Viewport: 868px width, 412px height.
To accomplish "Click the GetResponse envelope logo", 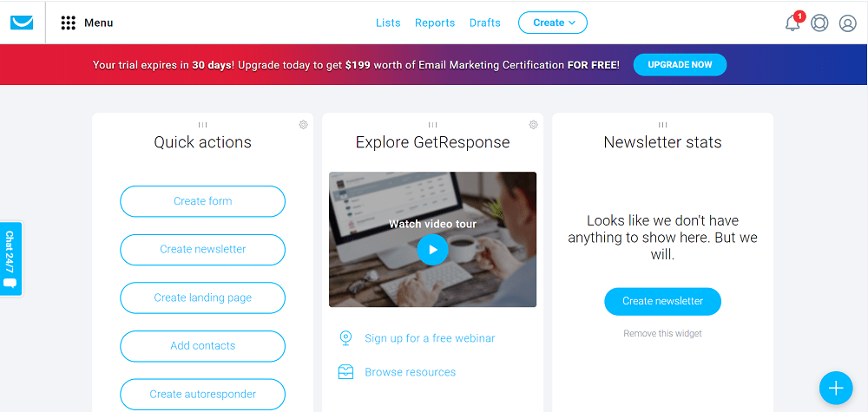I will 23,23.
